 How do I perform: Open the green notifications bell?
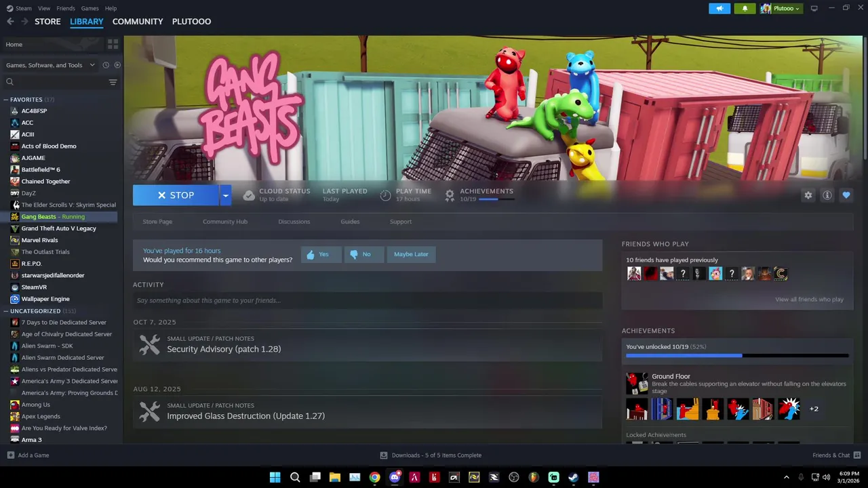point(745,8)
